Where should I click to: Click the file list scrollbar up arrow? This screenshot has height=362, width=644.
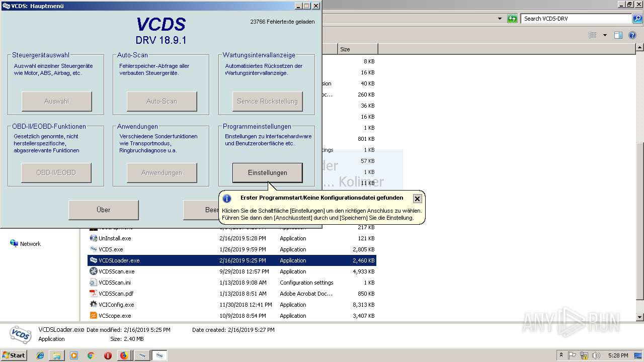pos(640,47)
